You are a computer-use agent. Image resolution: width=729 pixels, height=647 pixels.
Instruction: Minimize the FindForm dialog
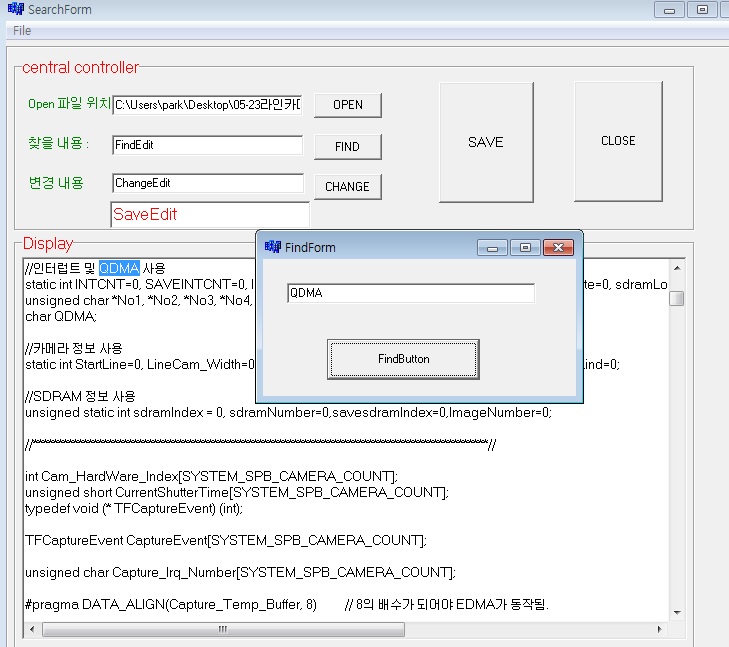pos(491,247)
